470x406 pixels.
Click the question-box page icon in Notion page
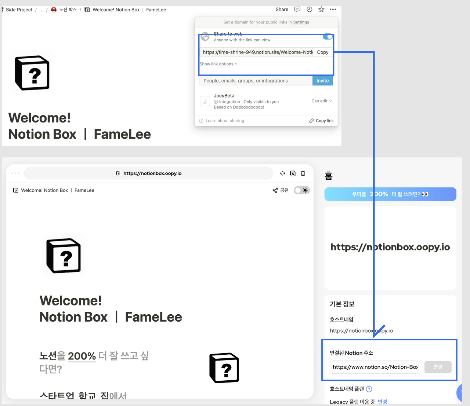coord(32,72)
